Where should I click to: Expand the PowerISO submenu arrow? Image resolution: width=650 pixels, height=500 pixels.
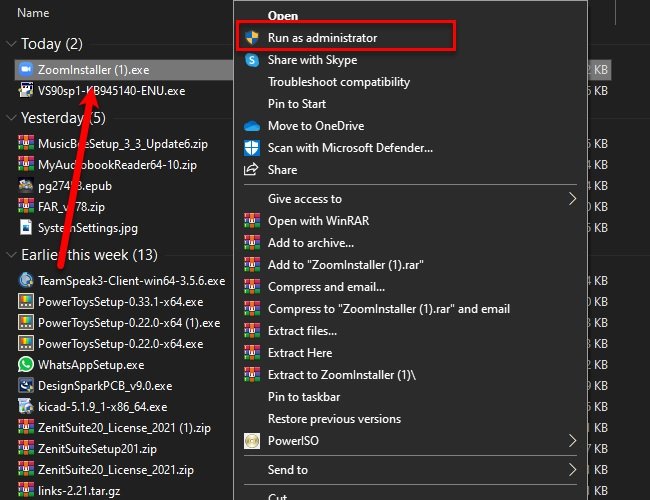(572, 441)
